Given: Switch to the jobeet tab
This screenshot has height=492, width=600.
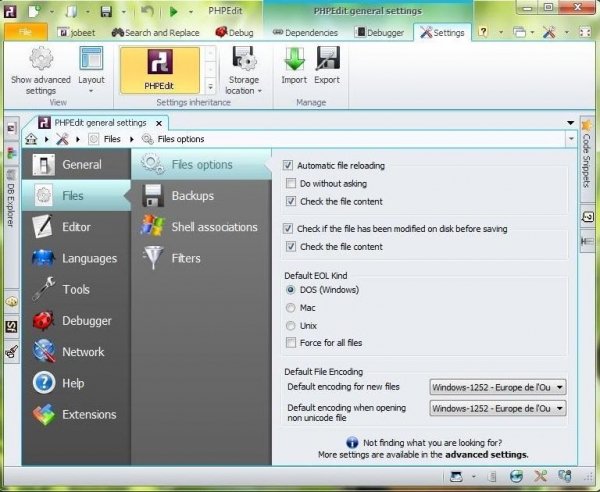Looking at the screenshot, I should coord(77,33).
